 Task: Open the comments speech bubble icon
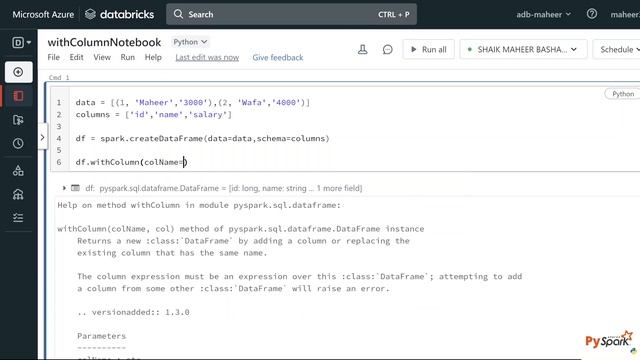(x=387, y=50)
